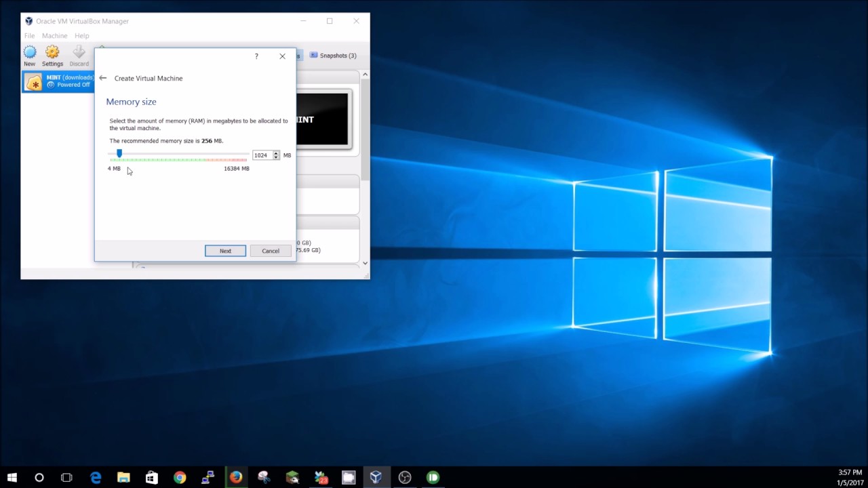This screenshot has width=868, height=488.
Task: Increase memory with the spinner up arrow
Action: tap(276, 153)
